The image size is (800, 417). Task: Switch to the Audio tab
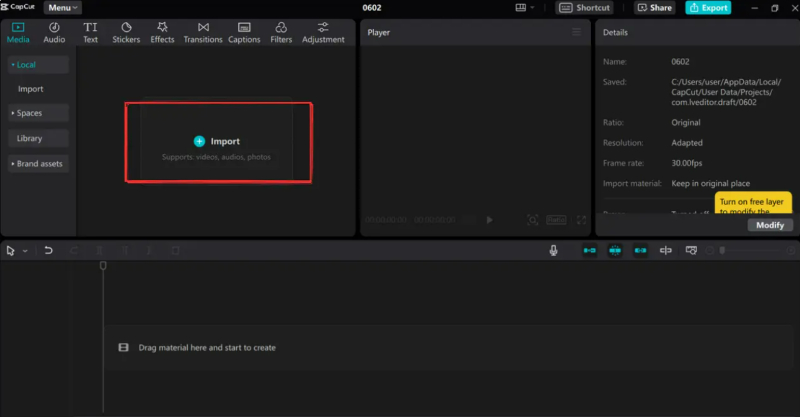click(54, 32)
